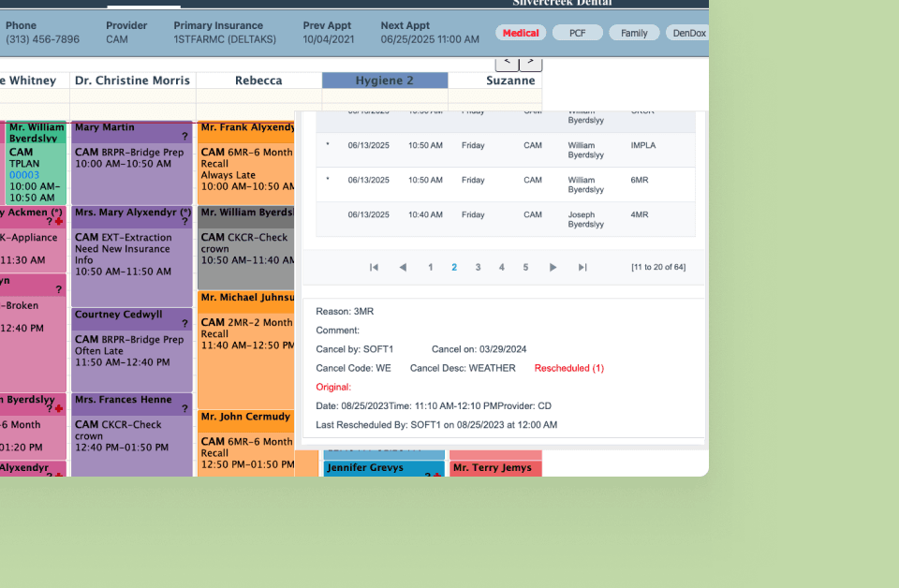The width and height of the screenshot is (899, 588).
Task: Open TPLAN link 00003 in William's appointment
Action: pyautogui.click(x=24, y=175)
